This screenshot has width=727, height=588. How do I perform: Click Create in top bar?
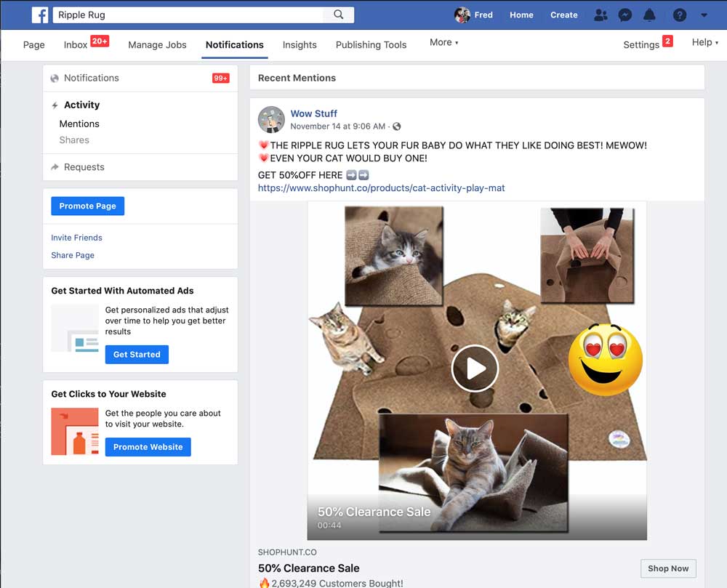[x=564, y=15]
